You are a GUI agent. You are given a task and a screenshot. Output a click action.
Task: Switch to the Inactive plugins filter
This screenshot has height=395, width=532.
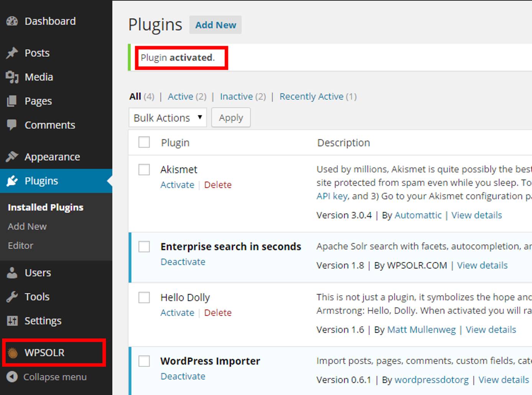point(236,96)
